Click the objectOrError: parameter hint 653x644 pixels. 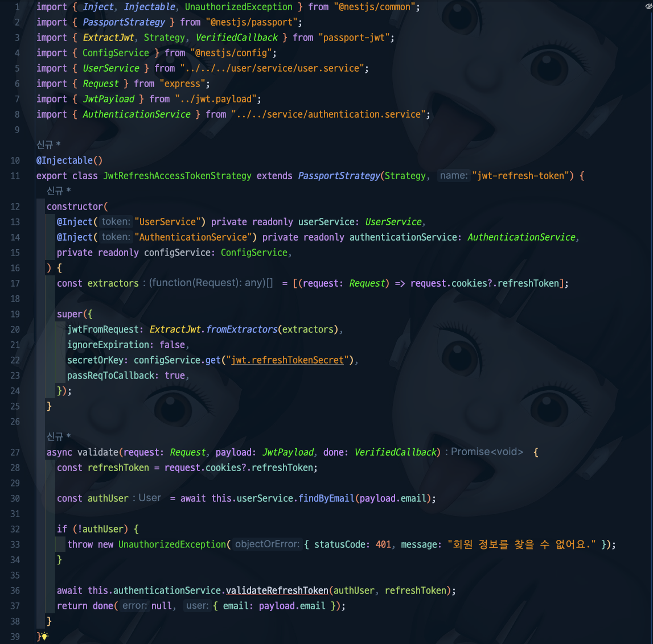click(267, 544)
